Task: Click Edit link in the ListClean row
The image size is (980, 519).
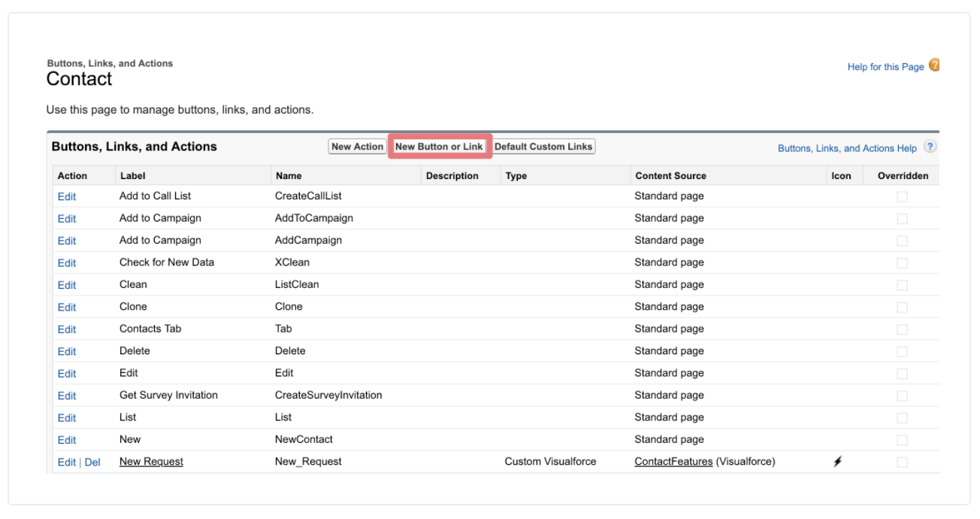Action: (x=67, y=285)
